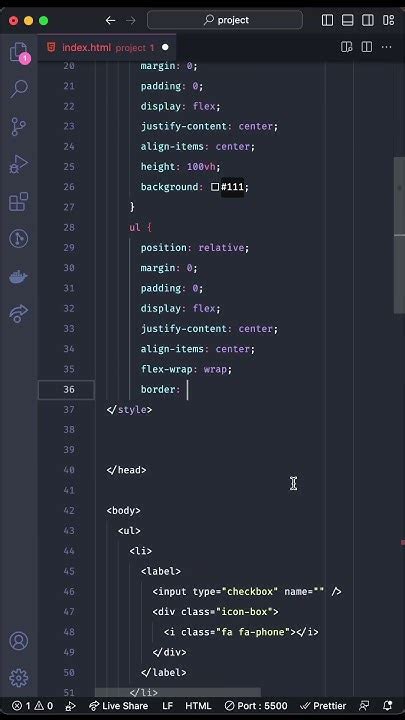Open the Source Control view
405x720 pixels.
point(19,126)
